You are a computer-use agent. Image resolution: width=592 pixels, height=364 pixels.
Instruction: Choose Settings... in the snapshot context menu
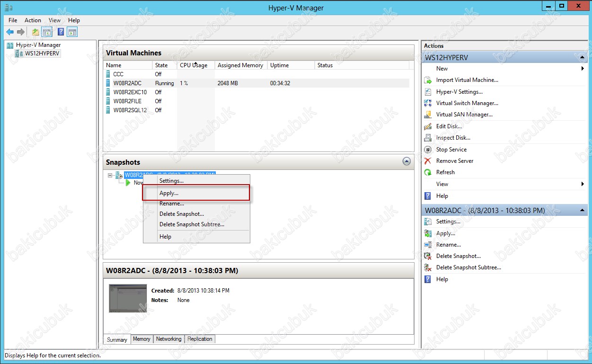click(196, 181)
